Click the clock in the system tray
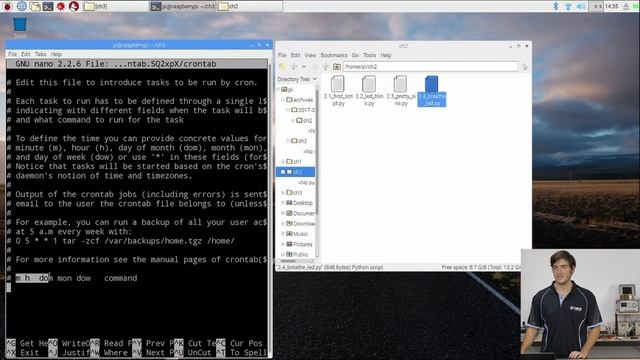Image resolution: width=640 pixels, height=360 pixels. coord(611,6)
